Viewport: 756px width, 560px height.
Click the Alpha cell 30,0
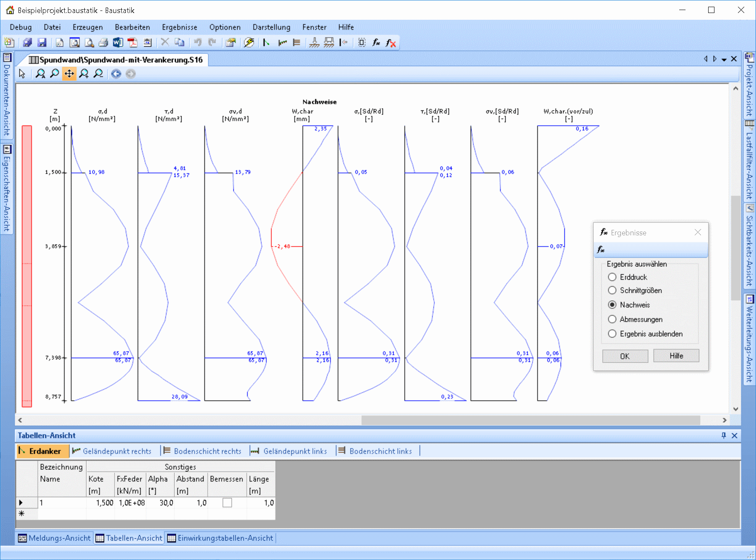(x=160, y=503)
